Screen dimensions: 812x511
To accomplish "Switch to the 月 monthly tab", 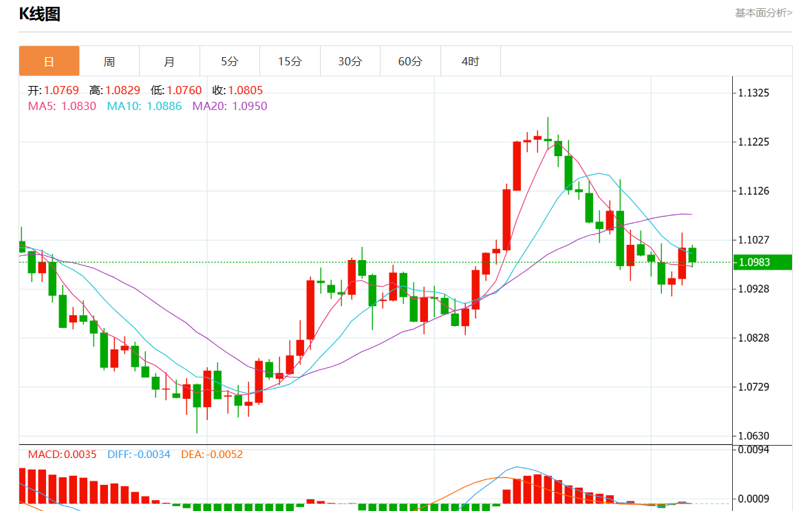I will coord(169,61).
